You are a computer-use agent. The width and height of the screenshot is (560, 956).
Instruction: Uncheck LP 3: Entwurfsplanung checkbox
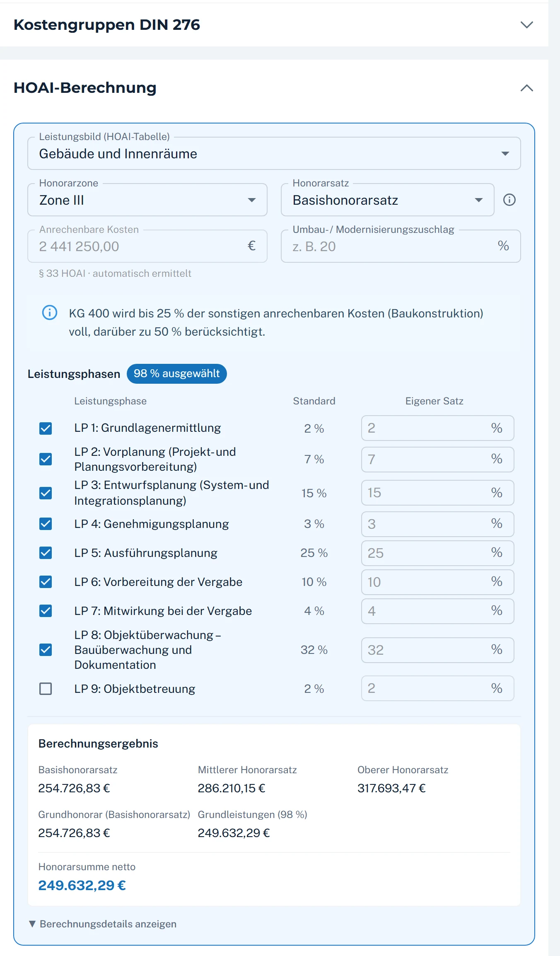click(x=46, y=493)
